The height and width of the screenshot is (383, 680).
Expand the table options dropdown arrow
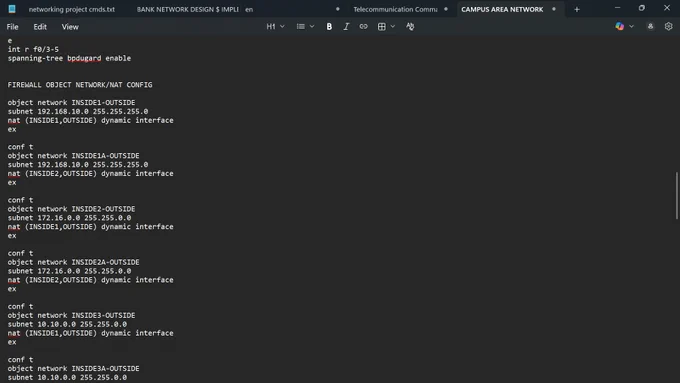tap(393, 26)
